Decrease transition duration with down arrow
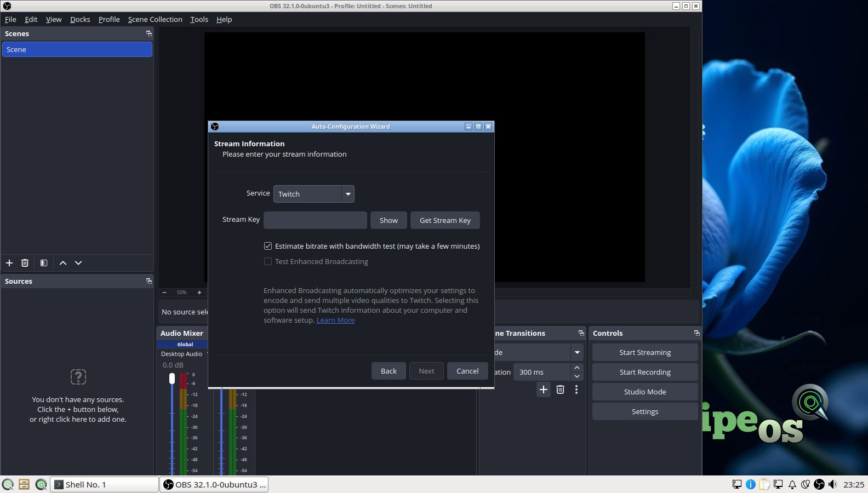868x493 pixels. [x=577, y=376]
